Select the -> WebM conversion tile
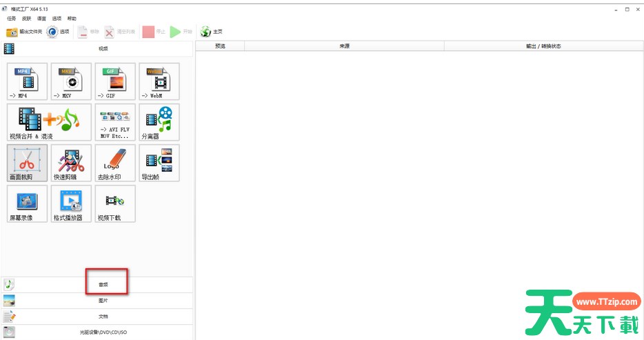The image size is (644, 340). click(159, 81)
